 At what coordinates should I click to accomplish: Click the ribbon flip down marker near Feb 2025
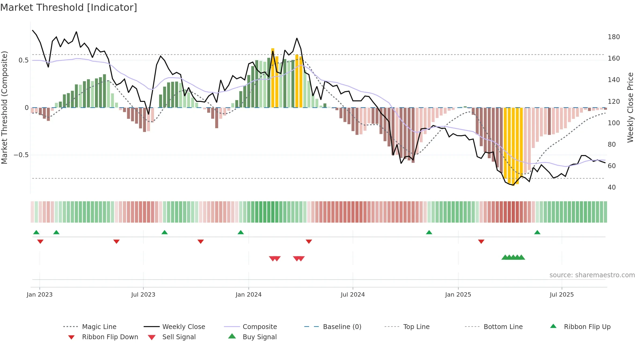coord(481,242)
